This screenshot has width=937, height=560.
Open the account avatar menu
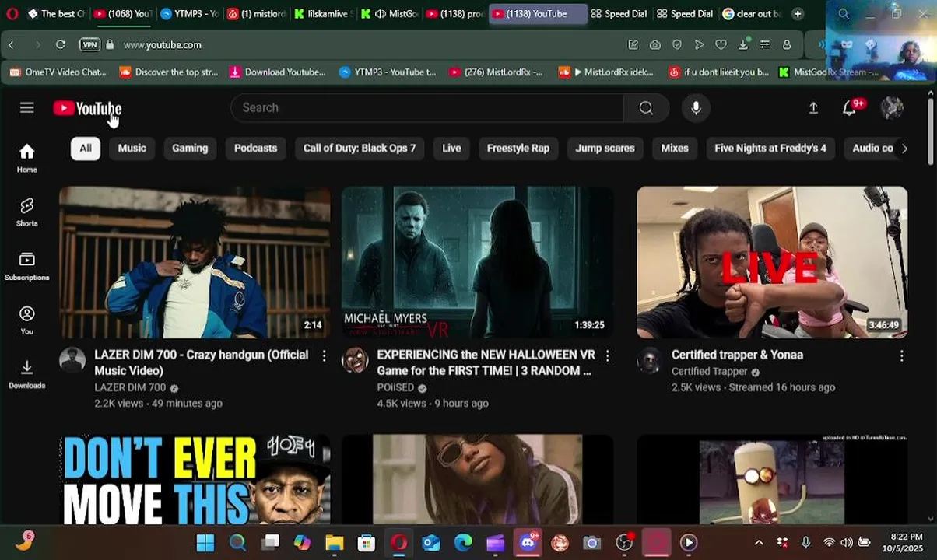tap(892, 108)
